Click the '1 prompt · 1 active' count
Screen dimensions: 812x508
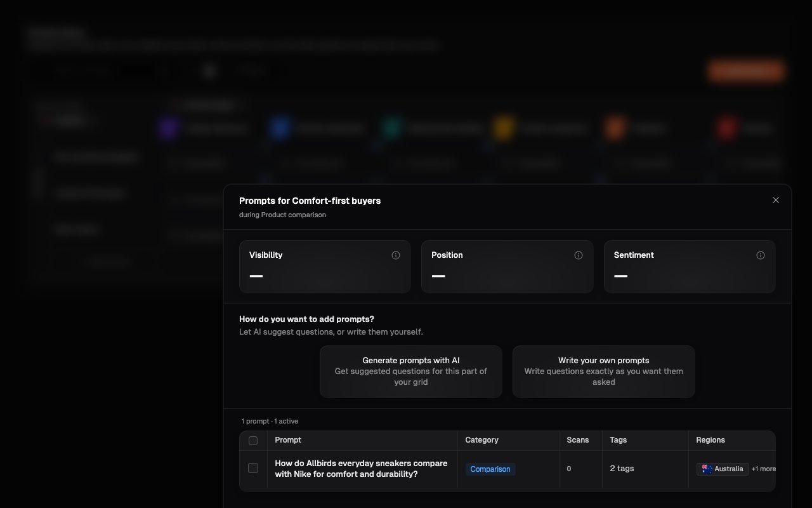[270, 421]
